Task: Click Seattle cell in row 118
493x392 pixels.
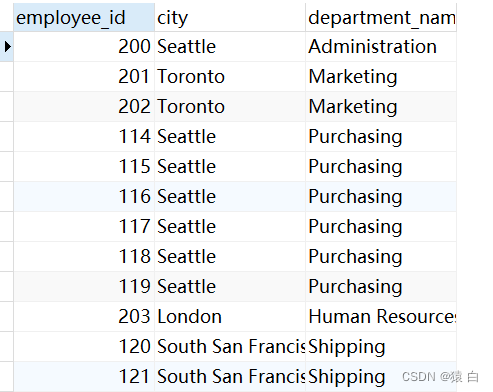Action: pyautogui.click(x=230, y=257)
